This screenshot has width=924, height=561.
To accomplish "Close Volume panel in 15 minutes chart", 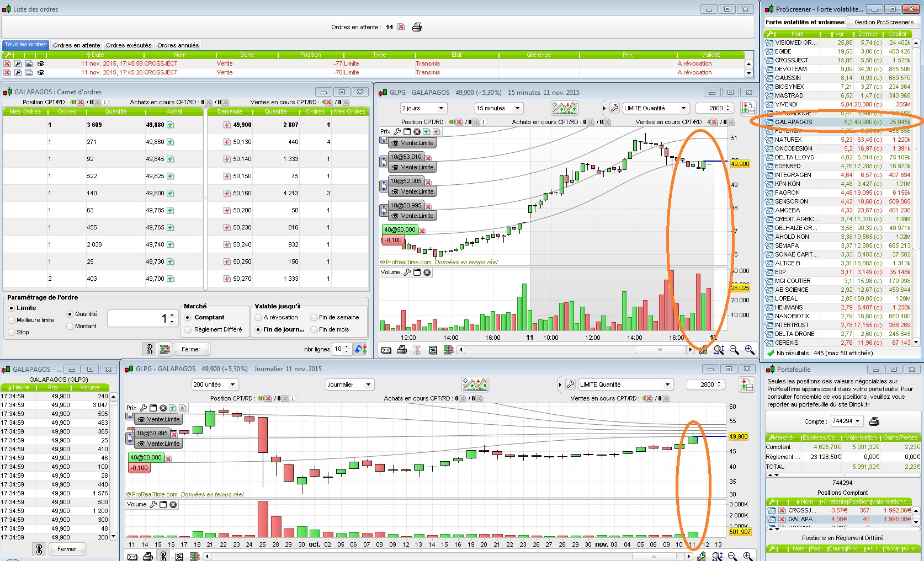I will point(427,273).
